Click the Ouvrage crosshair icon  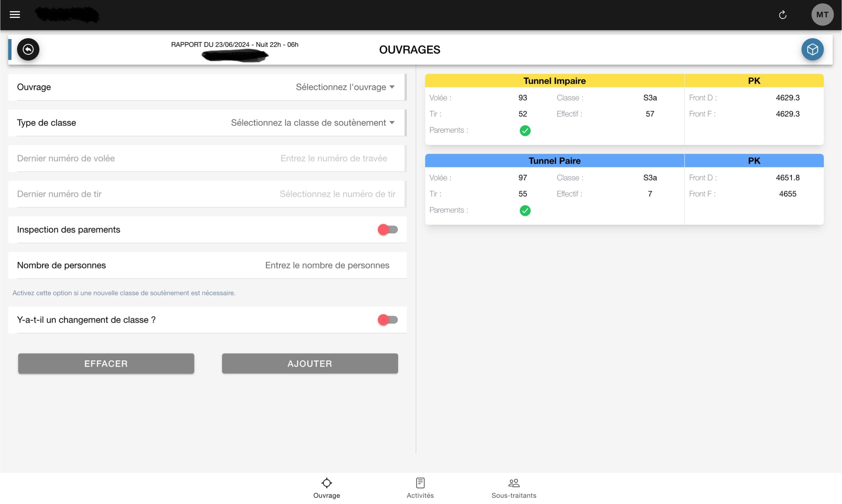coord(326,483)
